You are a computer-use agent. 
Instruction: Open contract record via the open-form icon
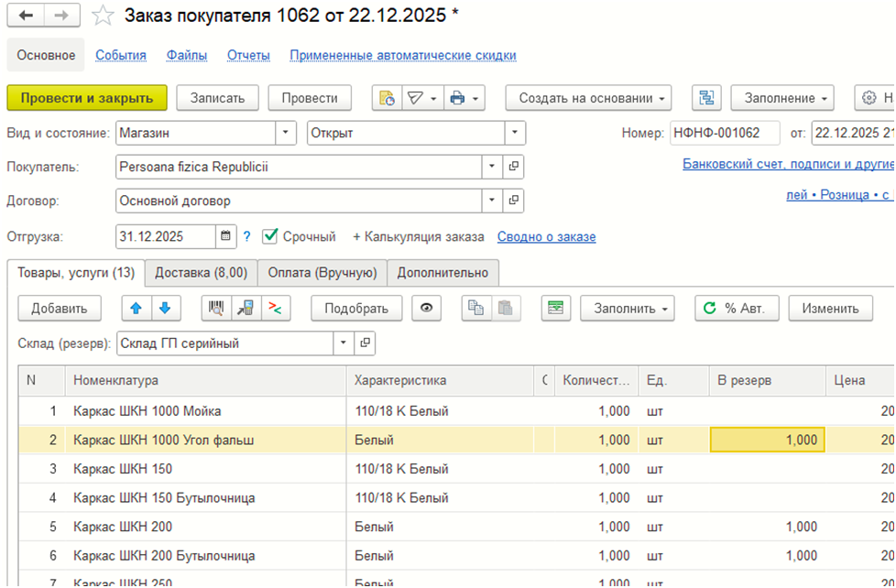[x=513, y=201]
